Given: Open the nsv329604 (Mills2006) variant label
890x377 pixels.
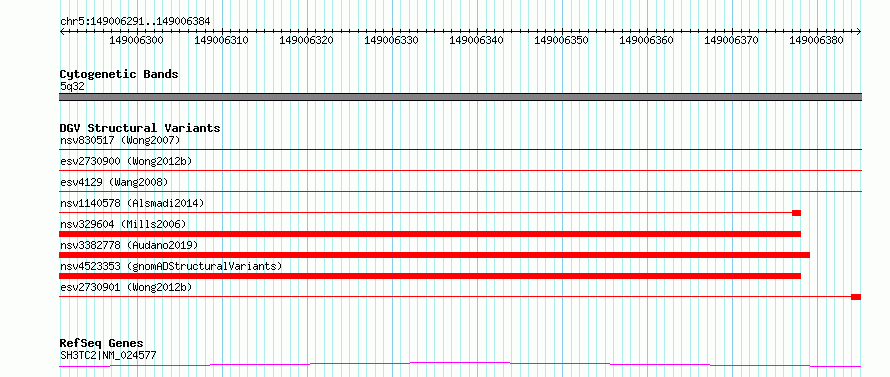Looking at the screenshot, I should pyautogui.click(x=123, y=224).
